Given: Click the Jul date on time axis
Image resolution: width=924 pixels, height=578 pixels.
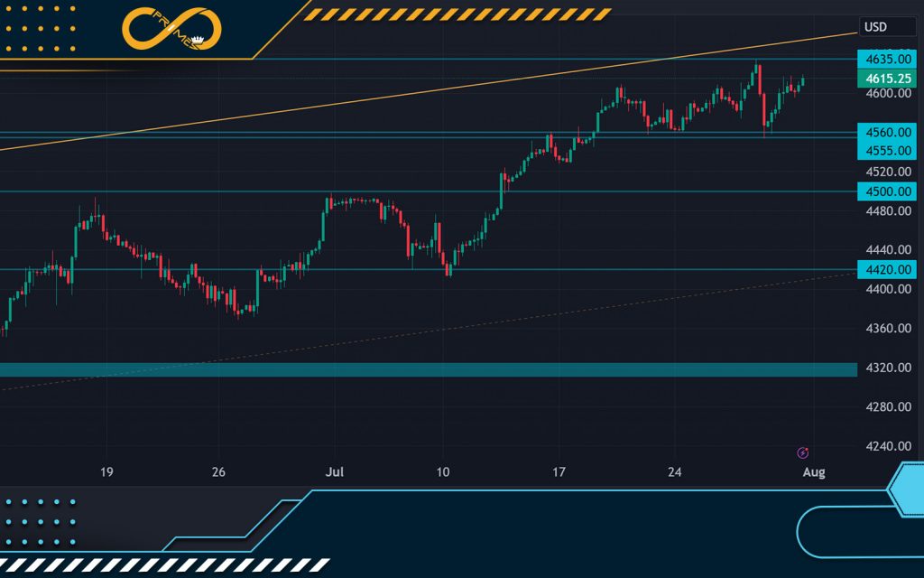Looking at the screenshot, I should click(x=335, y=472).
